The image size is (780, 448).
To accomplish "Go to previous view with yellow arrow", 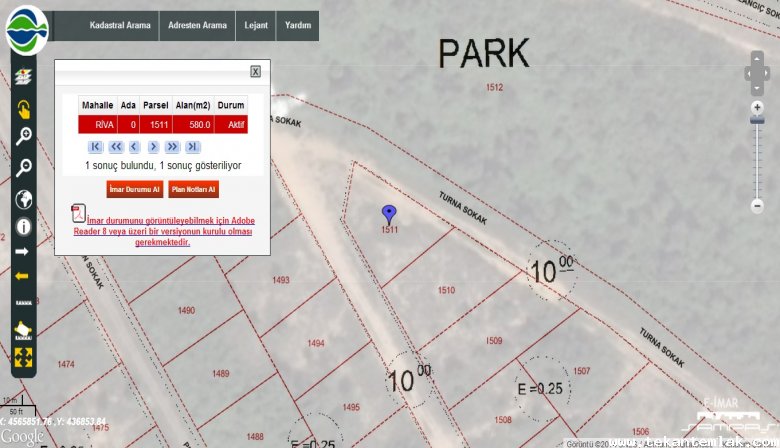I will point(22,275).
